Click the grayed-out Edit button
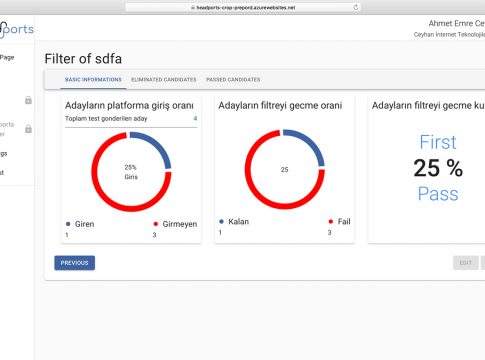485x360 pixels. coord(466,263)
